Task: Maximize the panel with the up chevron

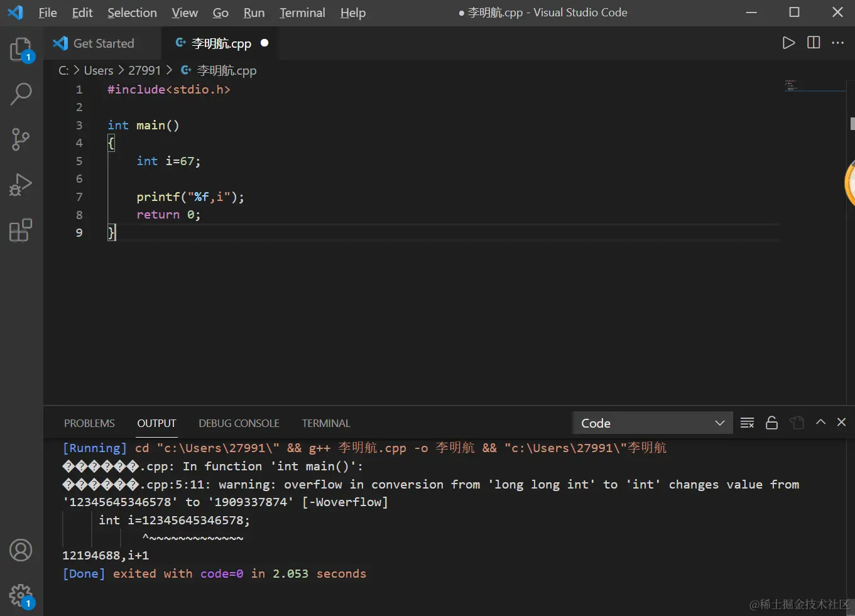Action: (x=820, y=423)
